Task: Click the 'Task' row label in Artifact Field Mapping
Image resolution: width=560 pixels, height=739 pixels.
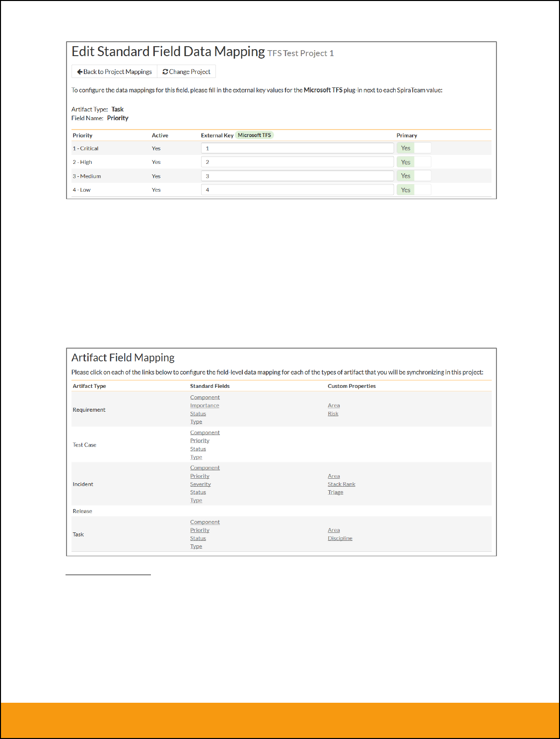Action: [x=78, y=534]
